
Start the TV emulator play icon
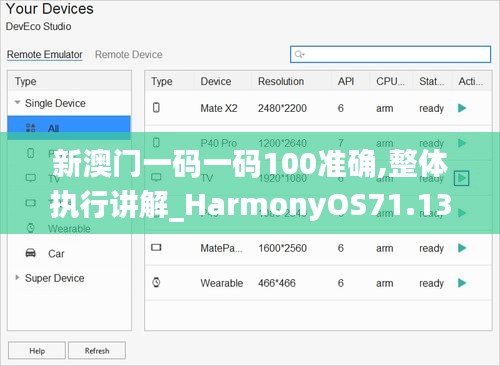point(462,178)
